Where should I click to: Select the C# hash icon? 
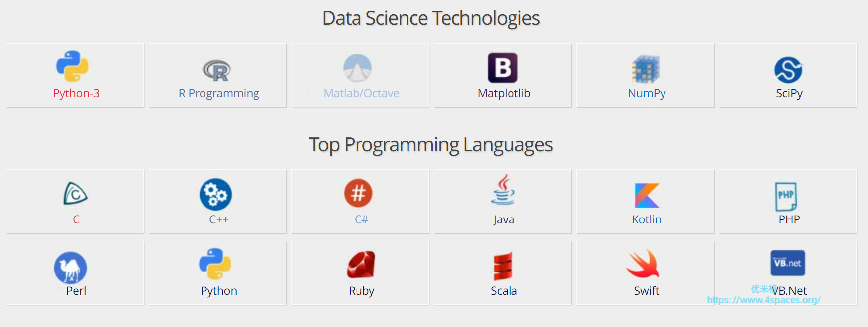pos(358,193)
